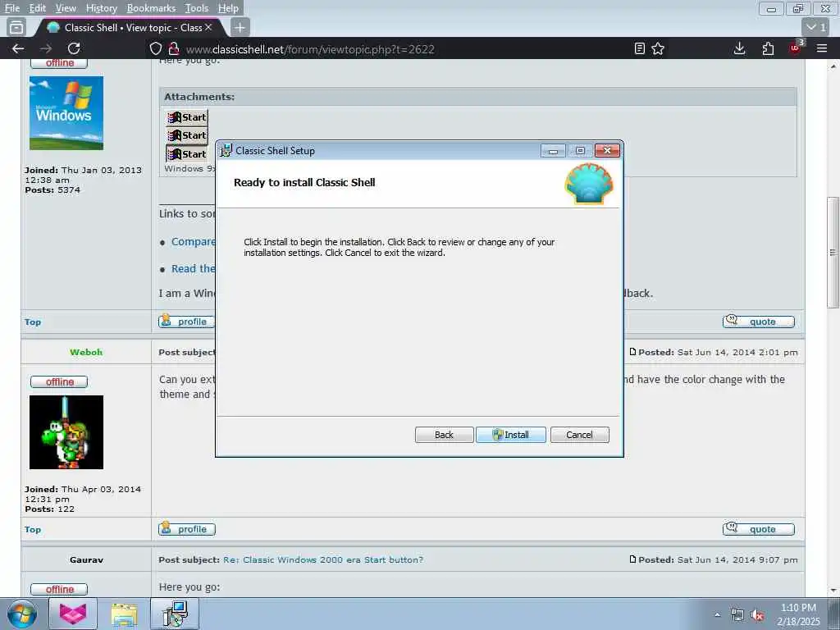Bookmark this page with the star icon
The height and width of the screenshot is (630, 840).
pos(658,48)
